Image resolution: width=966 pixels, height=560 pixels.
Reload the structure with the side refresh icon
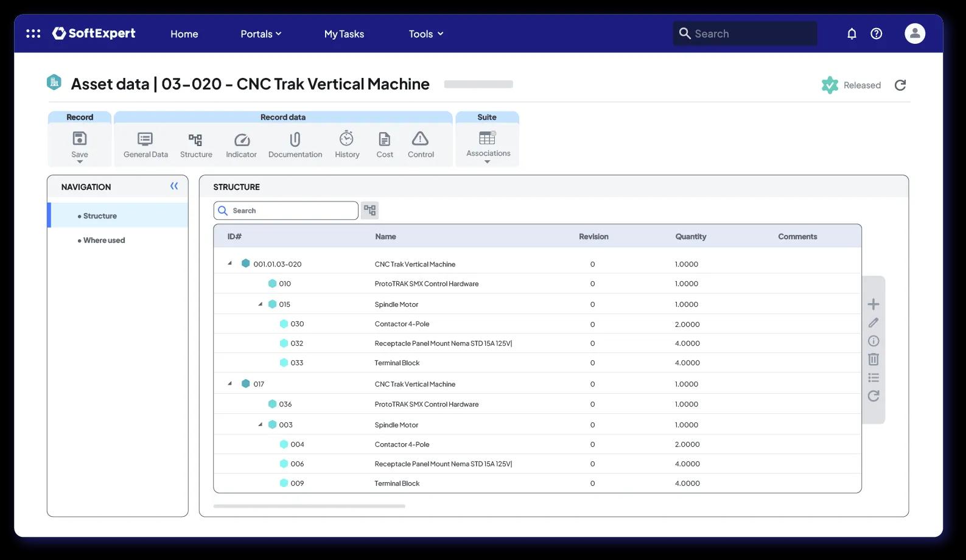(x=873, y=396)
